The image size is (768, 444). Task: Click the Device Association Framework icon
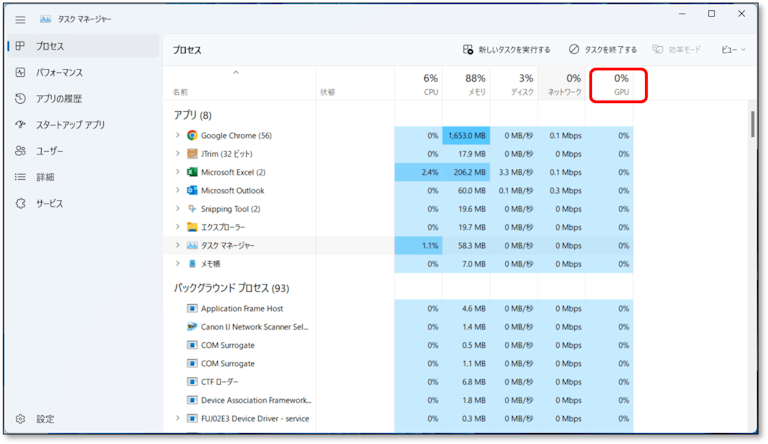[x=192, y=400]
